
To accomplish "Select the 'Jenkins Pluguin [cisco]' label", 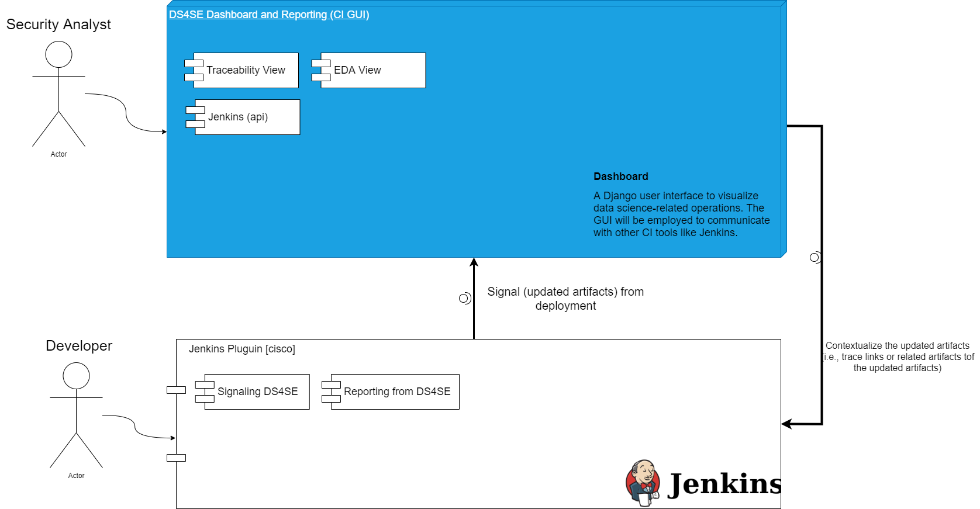I will pyautogui.click(x=242, y=349).
